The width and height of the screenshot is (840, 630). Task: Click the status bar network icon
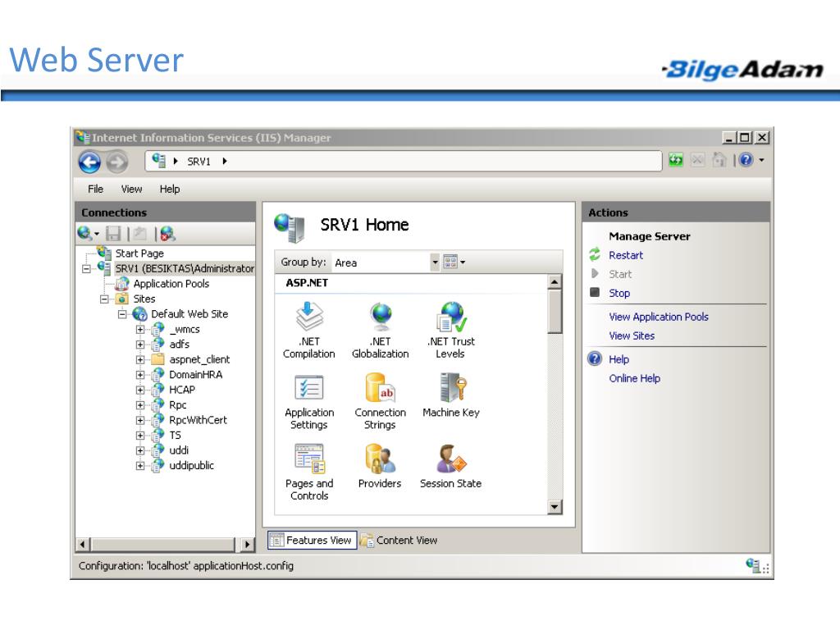(753, 565)
